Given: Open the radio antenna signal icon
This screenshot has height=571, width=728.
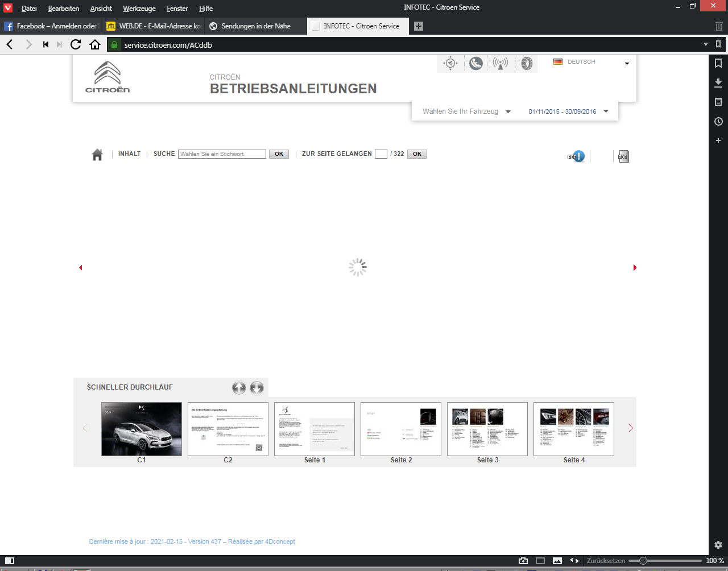Looking at the screenshot, I should 500,63.
